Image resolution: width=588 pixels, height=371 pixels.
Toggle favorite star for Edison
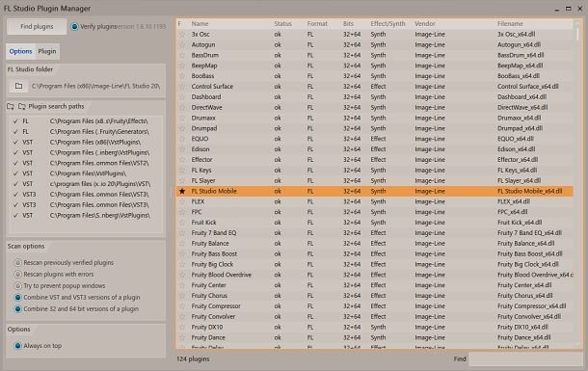182,149
